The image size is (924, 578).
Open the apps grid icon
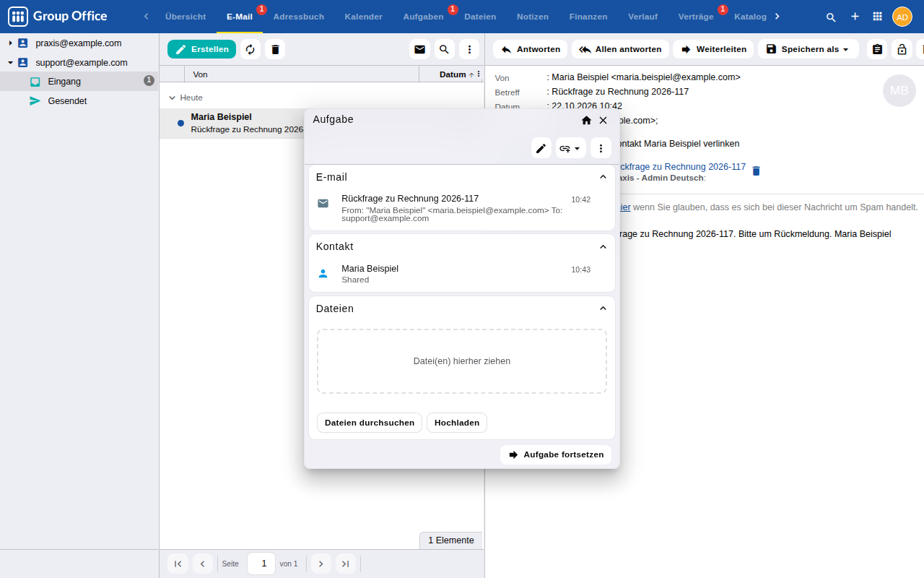coord(878,17)
